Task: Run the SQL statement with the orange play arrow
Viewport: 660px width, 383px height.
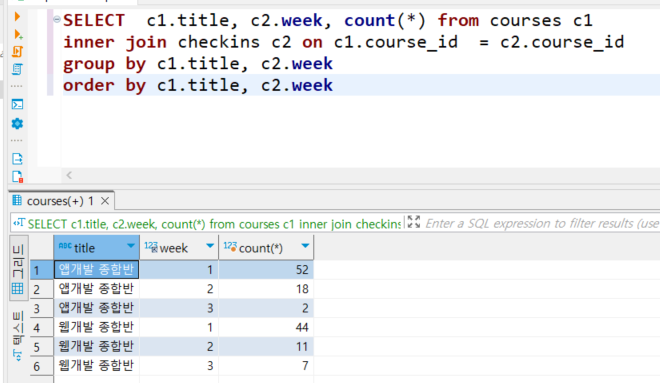Action: (x=17, y=16)
